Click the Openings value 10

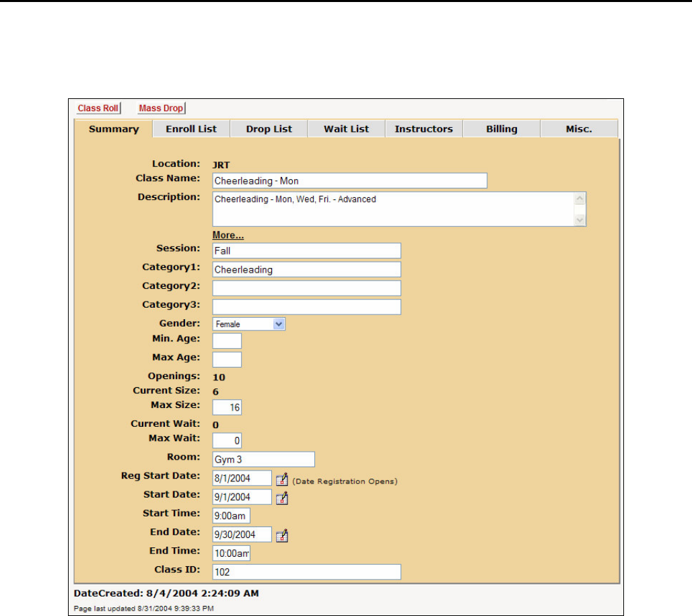(x=219, y=377)
